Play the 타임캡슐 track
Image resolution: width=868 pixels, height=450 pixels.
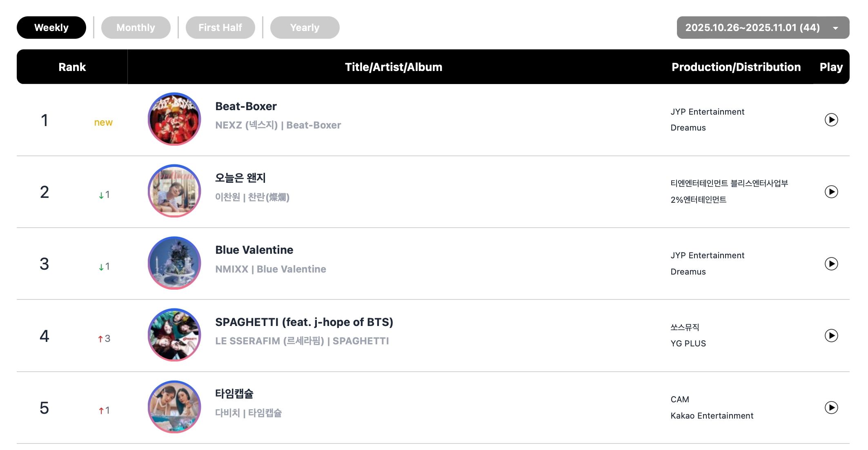831,408
